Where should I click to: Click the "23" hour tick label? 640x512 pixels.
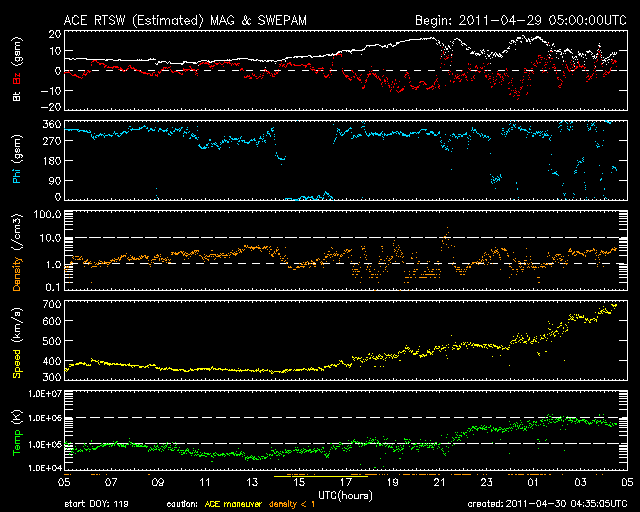[x=487, y=482]
